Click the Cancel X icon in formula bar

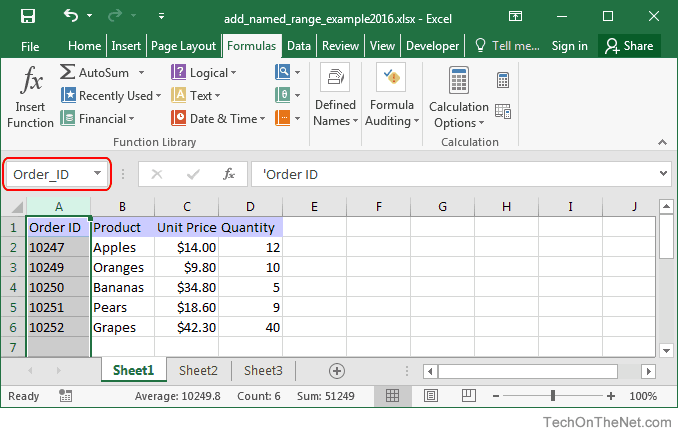click(157, 174)
